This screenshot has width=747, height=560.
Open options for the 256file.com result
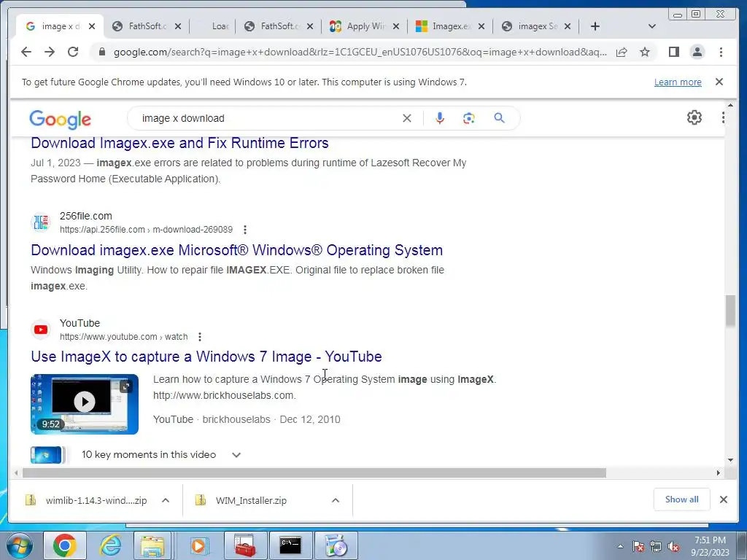(245, 230)
